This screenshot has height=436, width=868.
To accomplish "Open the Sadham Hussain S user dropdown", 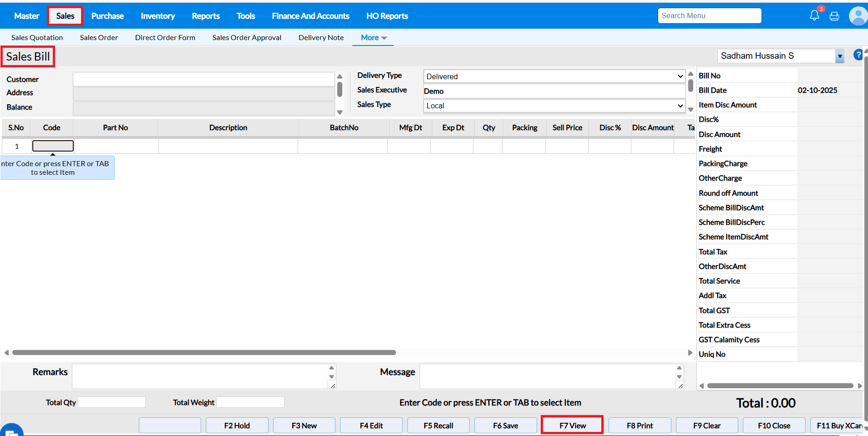I will (840, 56).
